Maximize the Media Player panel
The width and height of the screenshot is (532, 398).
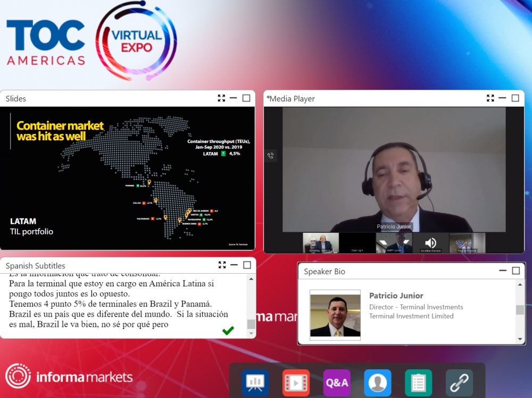coord(516,98)
